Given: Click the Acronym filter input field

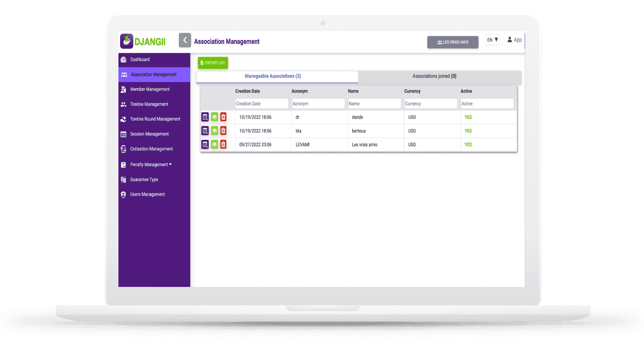Looking at the screenshot, I should click(x=318, y=104).
